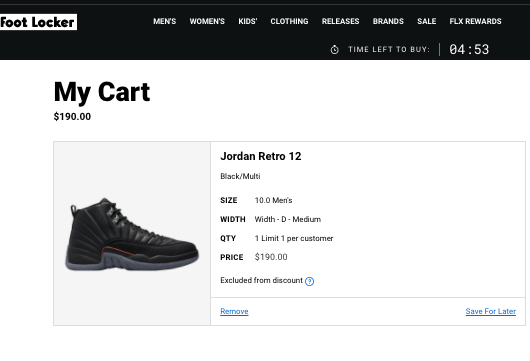Open the Sale section

[427, 21]
